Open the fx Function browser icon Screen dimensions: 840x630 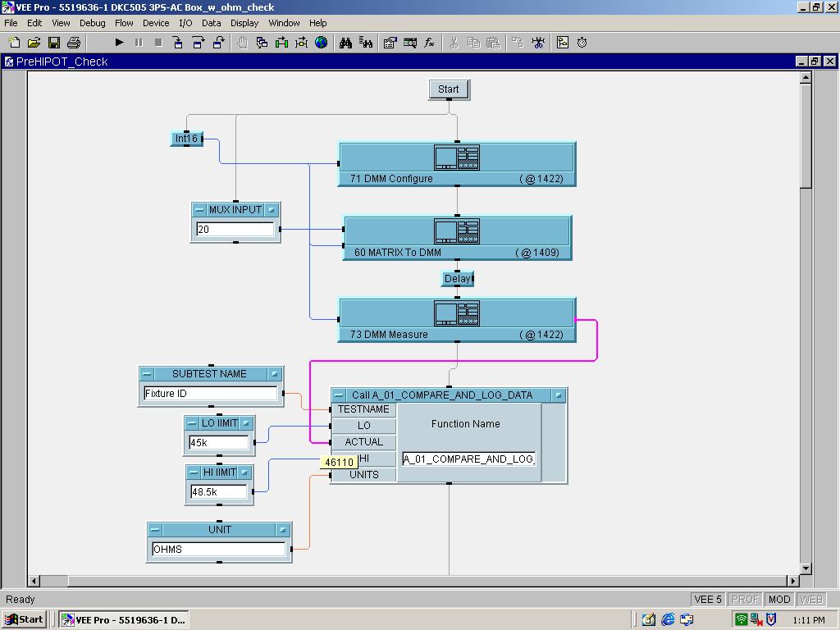coord(429,43)
